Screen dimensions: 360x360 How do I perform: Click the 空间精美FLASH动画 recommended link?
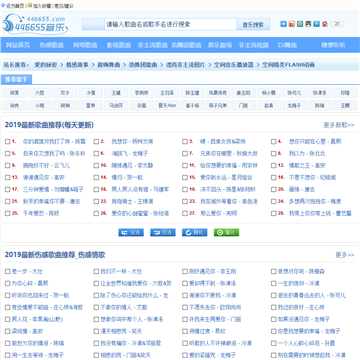(x=288, y=65)
